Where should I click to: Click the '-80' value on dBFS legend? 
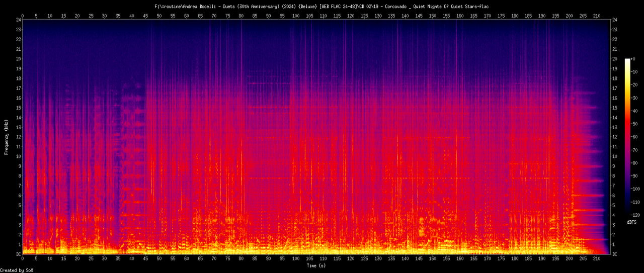click(634, 163)
